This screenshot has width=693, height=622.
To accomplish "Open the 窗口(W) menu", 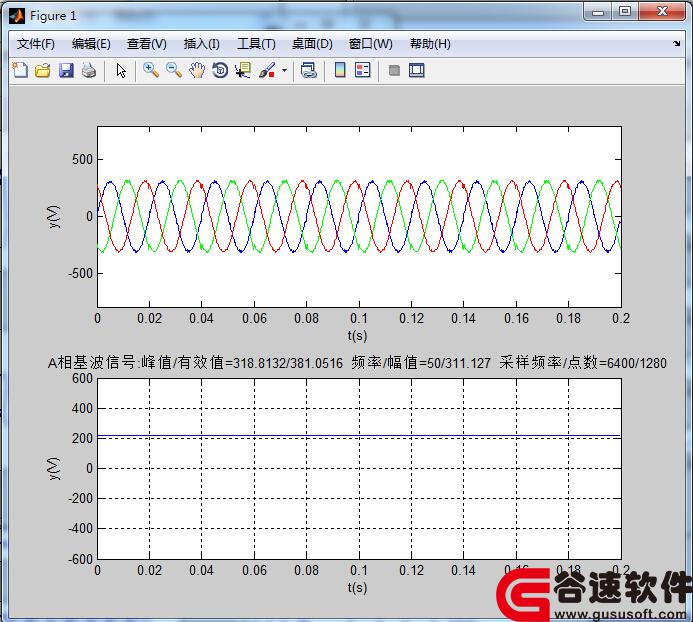I will tap(370, 44).
